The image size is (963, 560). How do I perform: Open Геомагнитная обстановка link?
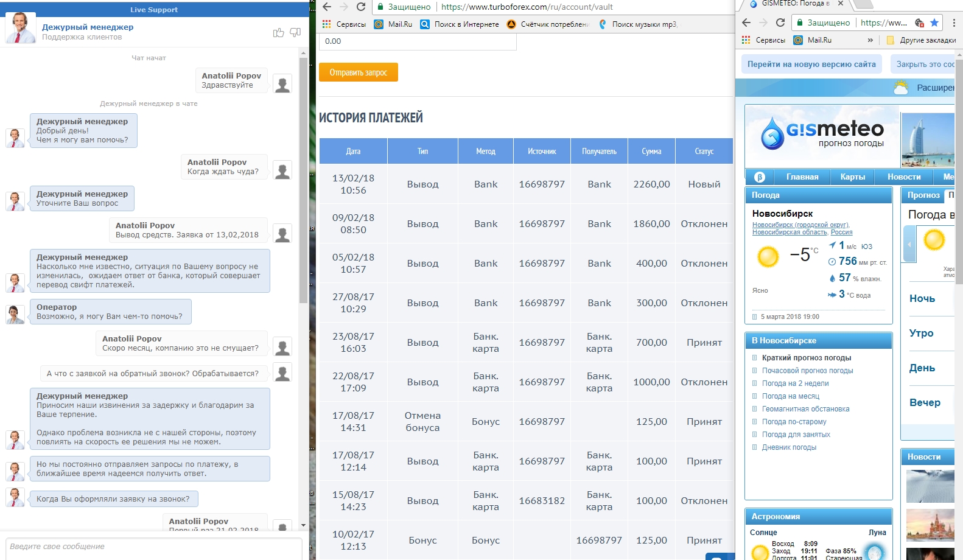click(805, 409)
